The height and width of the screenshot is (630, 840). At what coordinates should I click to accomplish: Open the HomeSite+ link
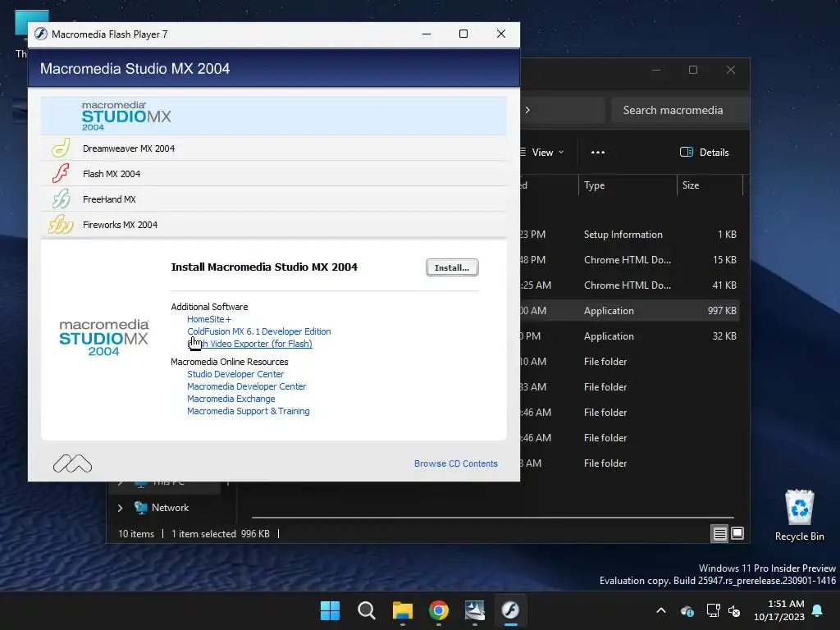209,319
